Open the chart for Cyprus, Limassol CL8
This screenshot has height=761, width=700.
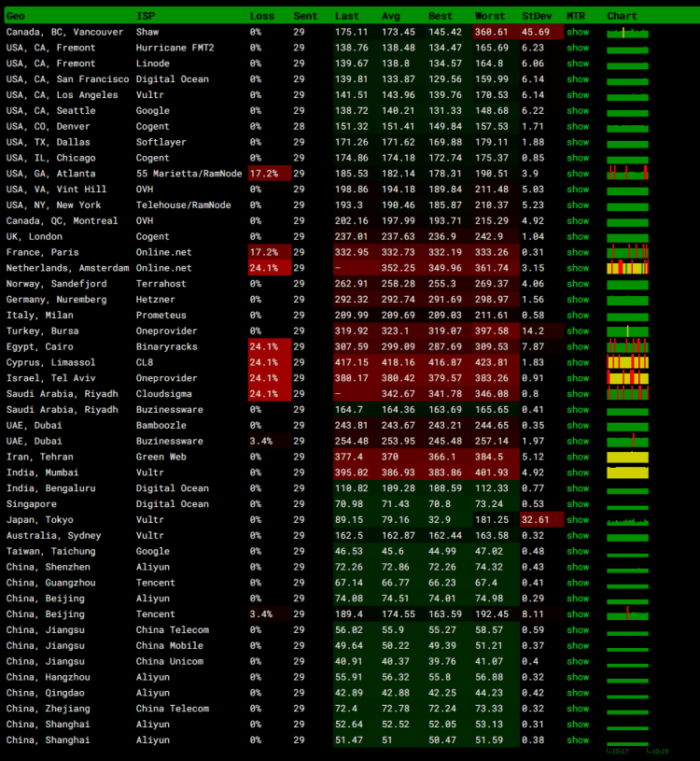[x=627, y=362]
